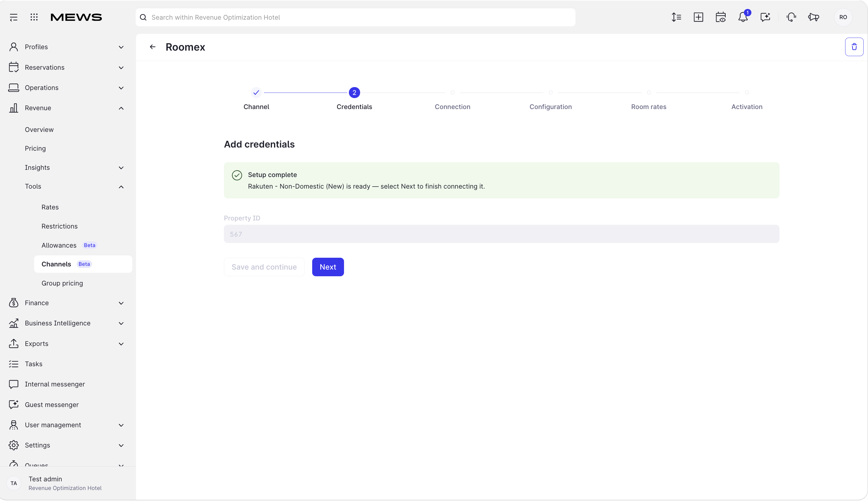
Task: Delete the Roomex channel via trash icon
Action: (854, 47)
